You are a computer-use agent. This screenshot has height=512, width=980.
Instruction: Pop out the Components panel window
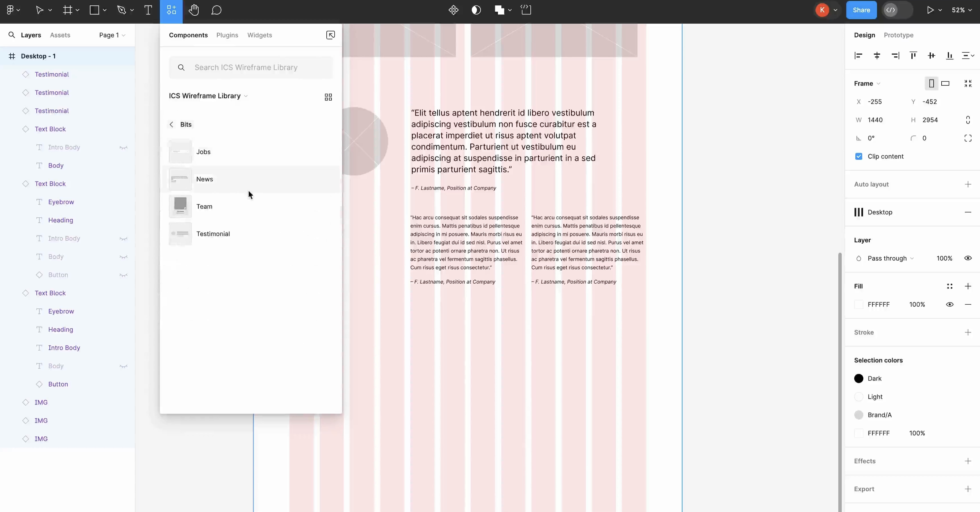click(x=330, y=35)
